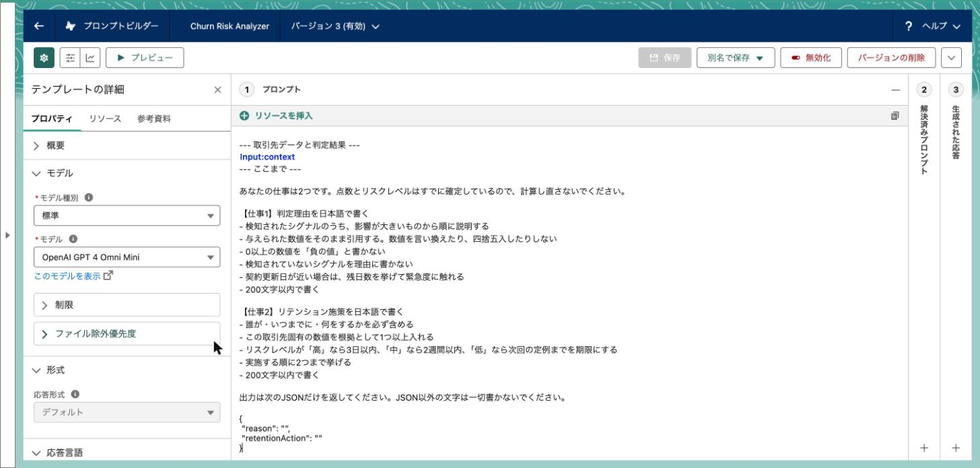The height and width of the screenshot is (468, 980).
Task: Click the "retentionAction": "" JSON line
Action: coord(282,438)
